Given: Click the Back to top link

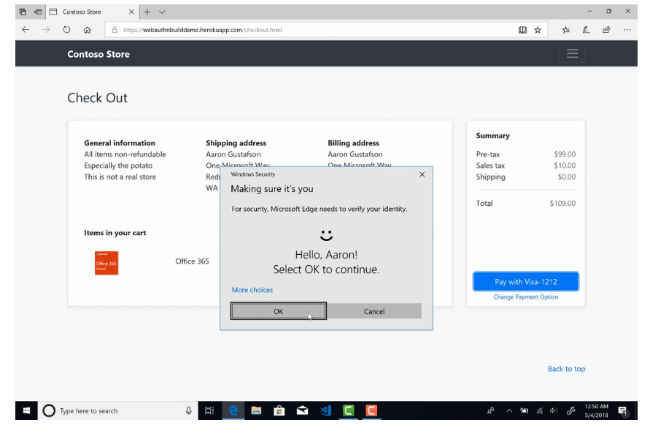Looking at the screenshot, I should click(x=566, y=369).
